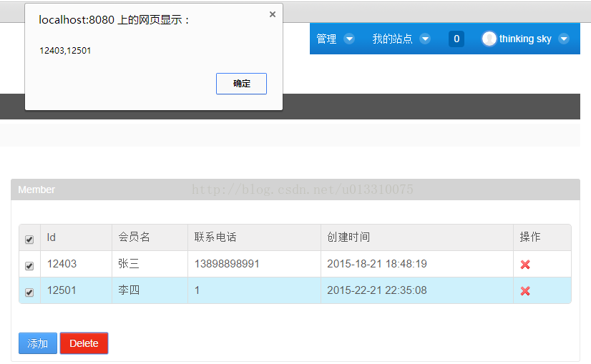Expand the 我的站点 dropdown arrow
The width and height of the screenshot is (591, 364).
pos(425,39)
